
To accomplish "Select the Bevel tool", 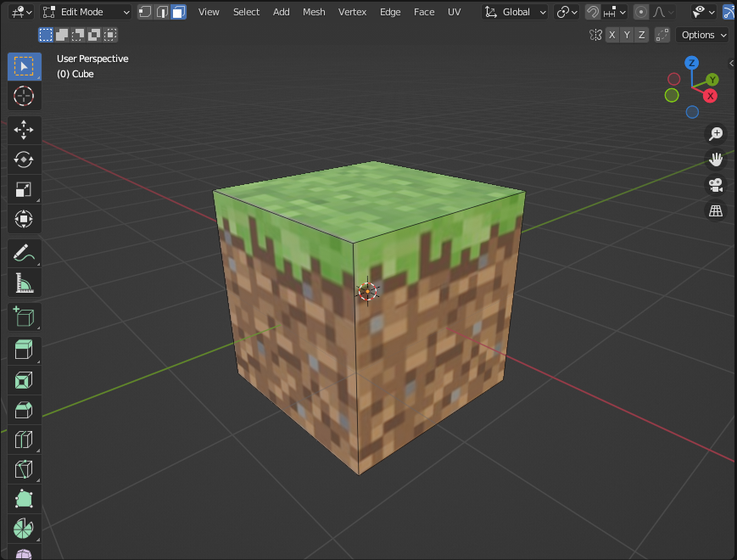I will click(24, 410).
